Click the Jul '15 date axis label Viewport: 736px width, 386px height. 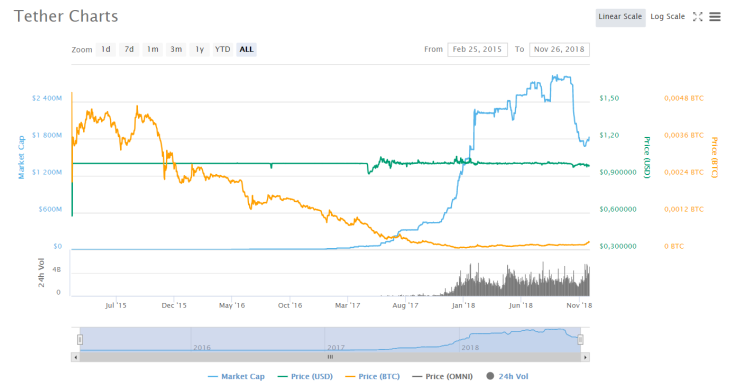coord(116,305)
